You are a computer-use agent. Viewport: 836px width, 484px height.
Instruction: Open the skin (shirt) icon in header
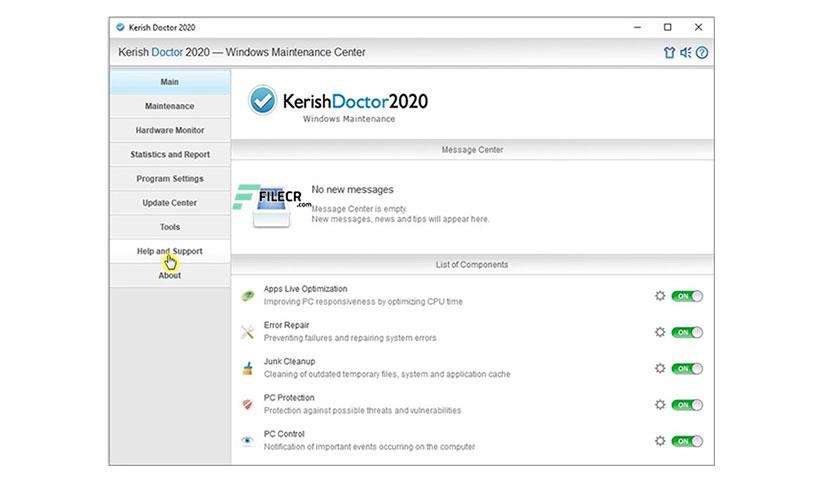[669, 52]
